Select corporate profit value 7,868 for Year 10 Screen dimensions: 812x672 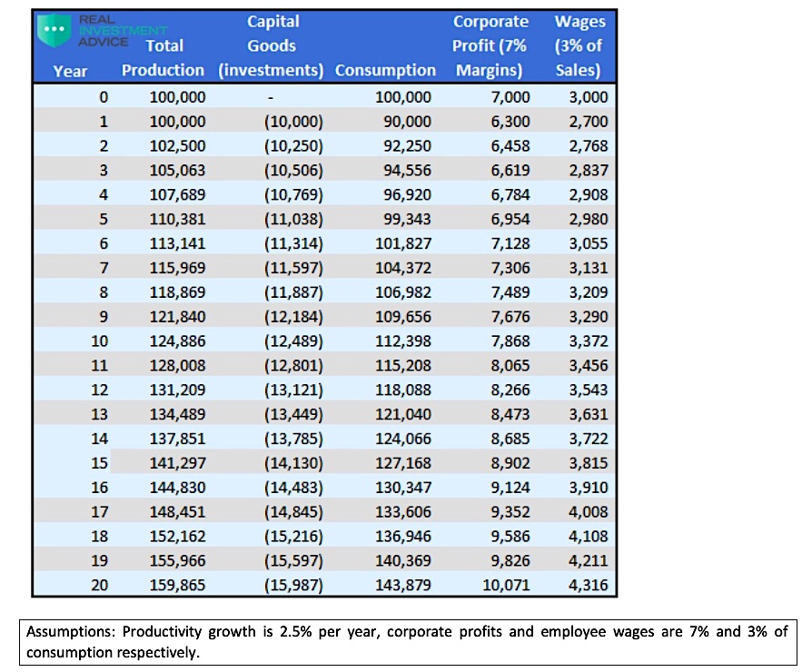(510, 341)
